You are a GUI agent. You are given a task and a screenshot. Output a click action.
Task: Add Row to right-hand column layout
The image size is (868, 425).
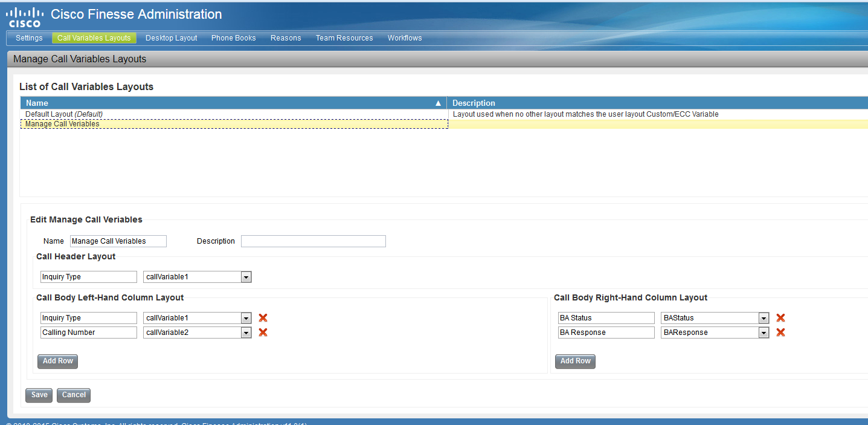[576, 361]
